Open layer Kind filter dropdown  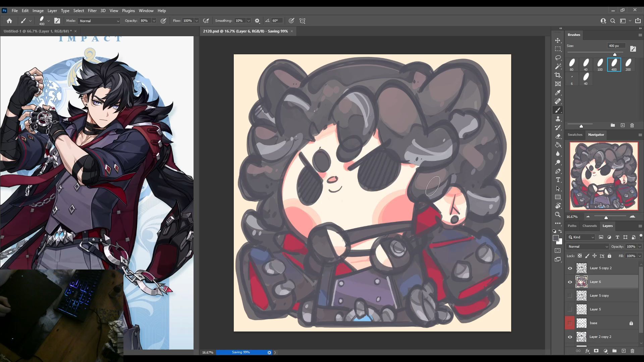(581, 237)
